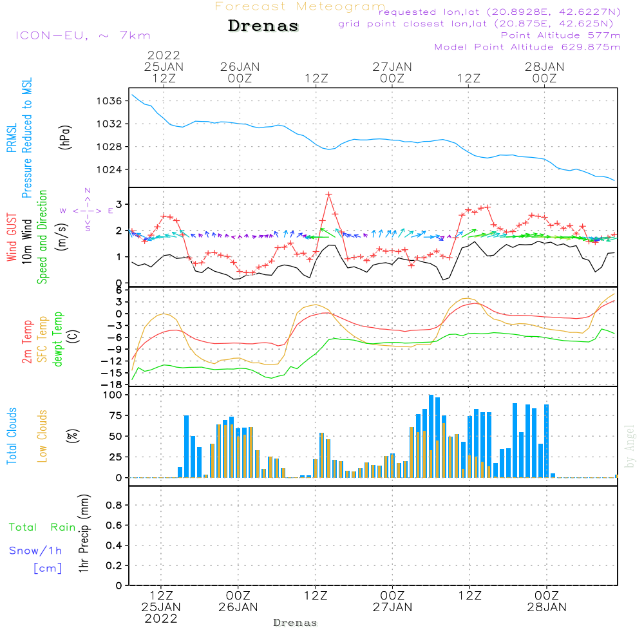Screen dimensions: 644x644
Task: Click the orange 'Low Clouds' legend label
Action: 43,436
